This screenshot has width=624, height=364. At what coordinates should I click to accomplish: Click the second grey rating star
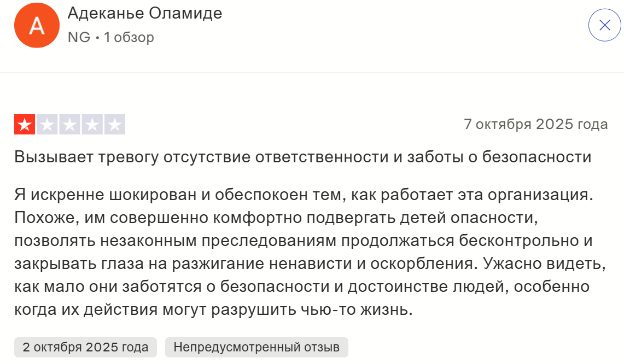(x=47, y=125)
